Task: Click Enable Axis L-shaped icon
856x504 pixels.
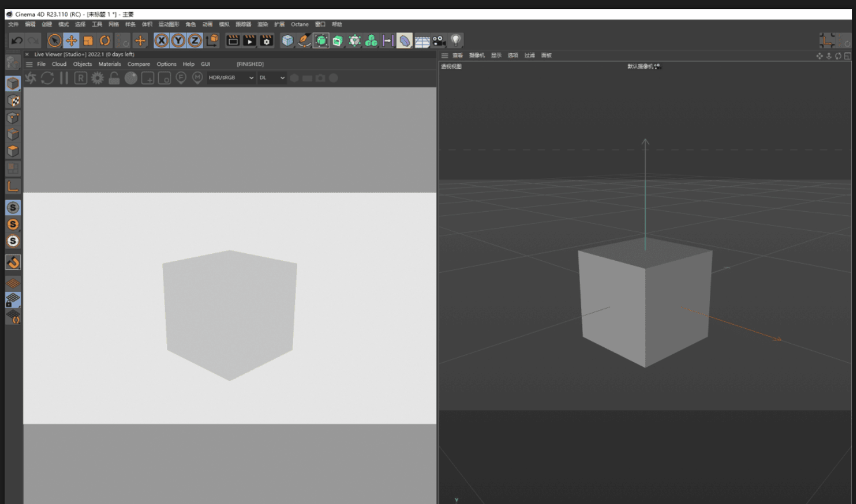Action: pyautogui.click(x=13, y=186)
